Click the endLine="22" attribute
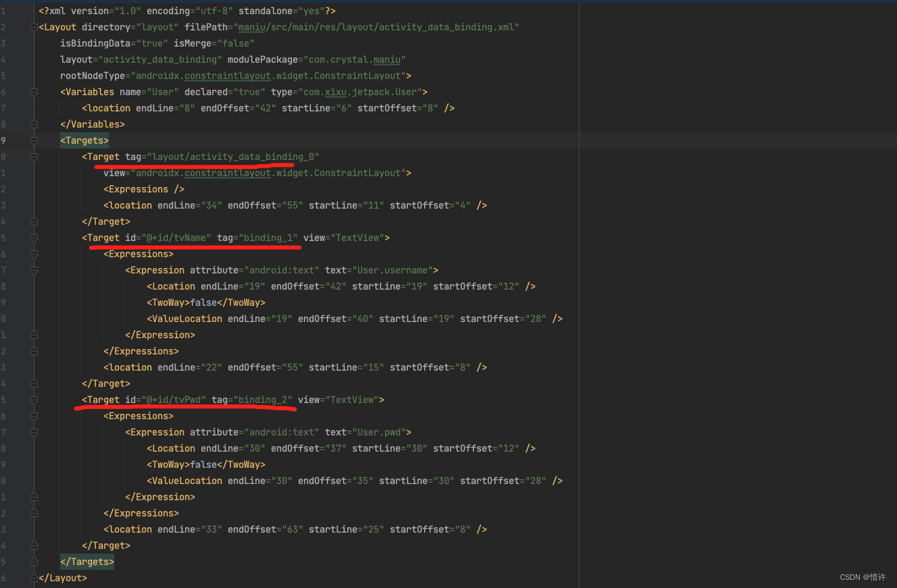 click(190, 367)
